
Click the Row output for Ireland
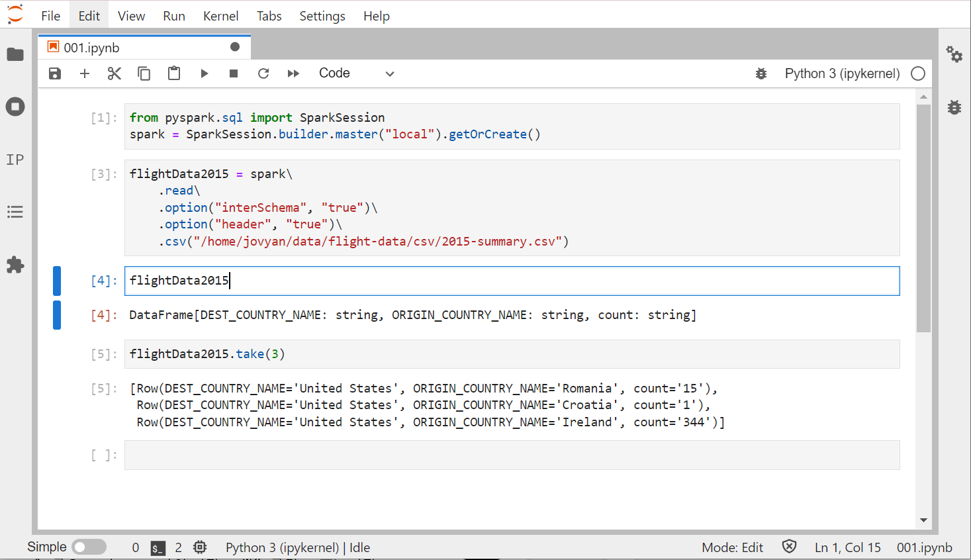click(x=431, y=422)
